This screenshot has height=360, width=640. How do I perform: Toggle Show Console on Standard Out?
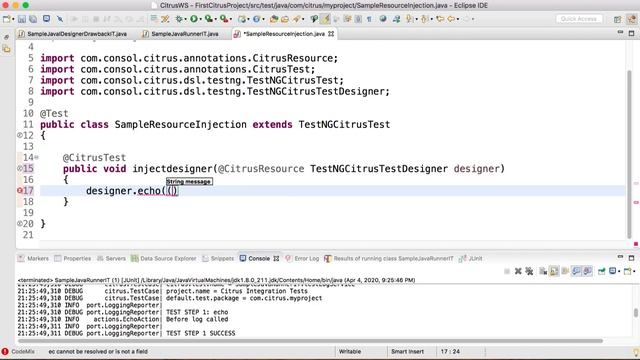[x=576, y=271]
